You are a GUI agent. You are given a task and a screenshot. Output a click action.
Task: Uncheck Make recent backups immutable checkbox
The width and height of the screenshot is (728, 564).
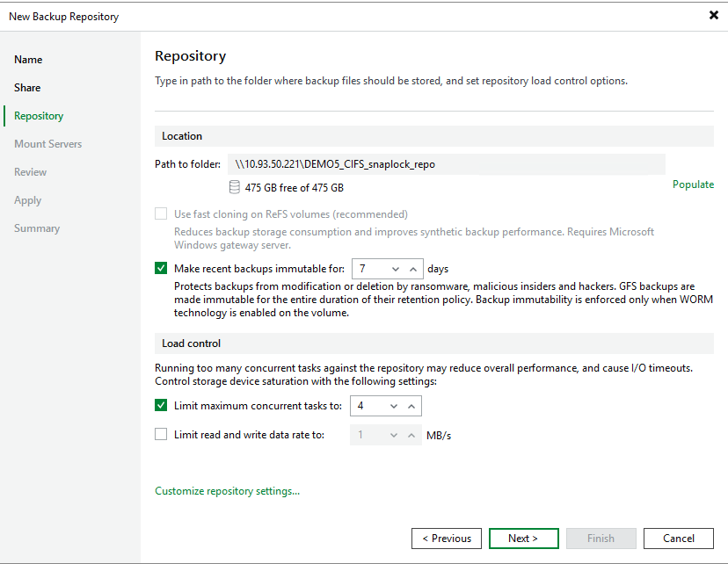[x=161, y=268]
